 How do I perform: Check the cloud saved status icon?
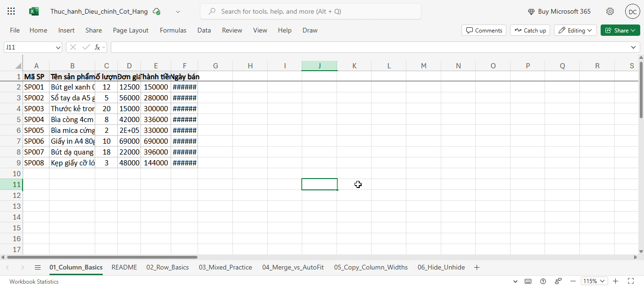(157, 11)
